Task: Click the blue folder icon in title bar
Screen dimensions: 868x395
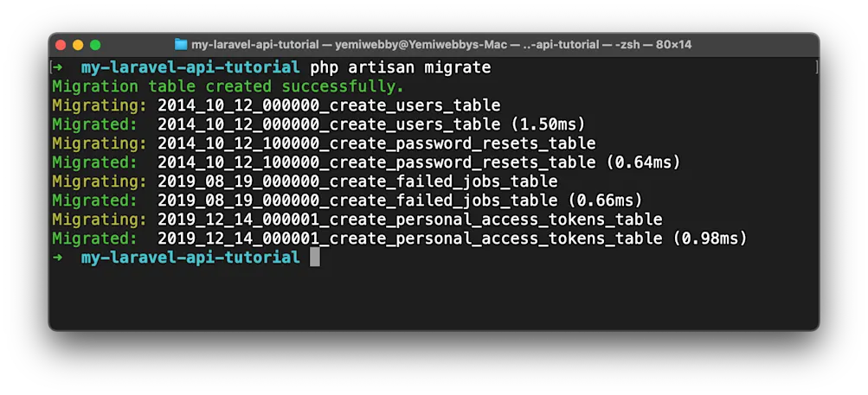Action: coord(181,44)
